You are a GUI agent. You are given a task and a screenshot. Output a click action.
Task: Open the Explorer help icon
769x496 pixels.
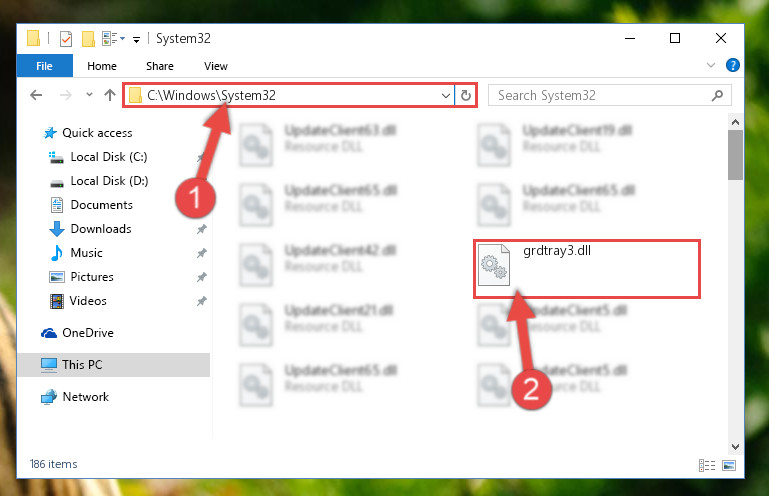click(732, 65)
